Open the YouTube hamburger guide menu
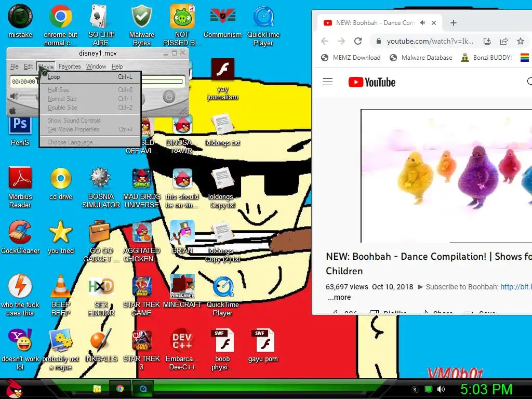 (328, 82)
